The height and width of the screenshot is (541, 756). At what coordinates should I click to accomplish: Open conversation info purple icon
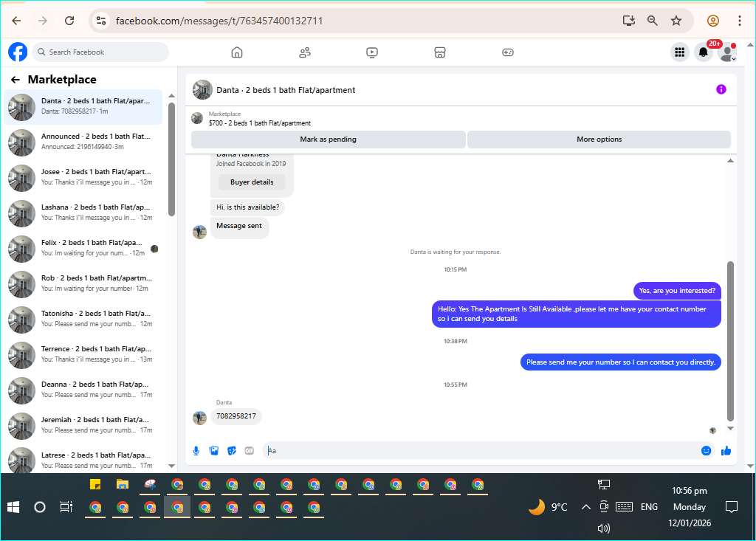(x=721, y=89)
